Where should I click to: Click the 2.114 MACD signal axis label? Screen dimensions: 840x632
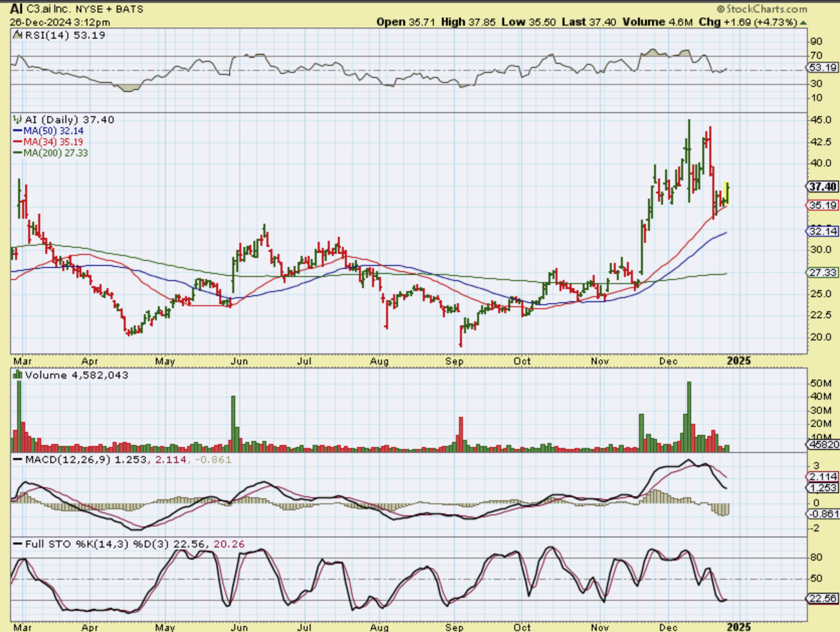pos(822,477)
